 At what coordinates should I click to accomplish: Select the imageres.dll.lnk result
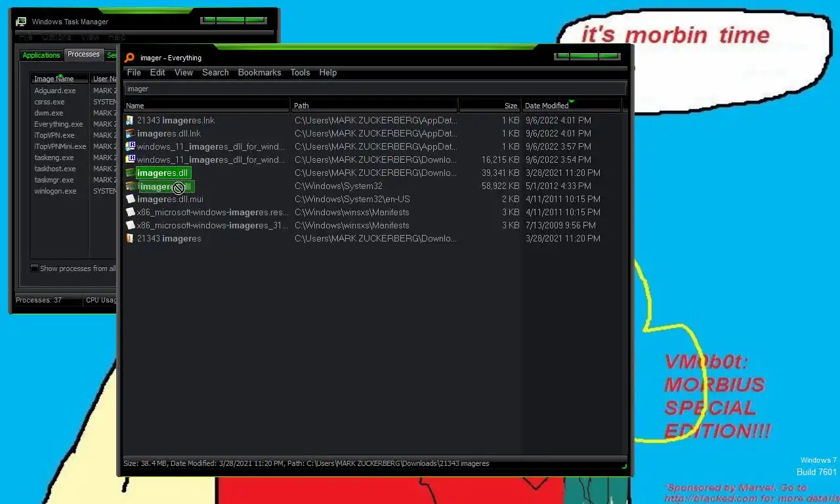(169, 134)
